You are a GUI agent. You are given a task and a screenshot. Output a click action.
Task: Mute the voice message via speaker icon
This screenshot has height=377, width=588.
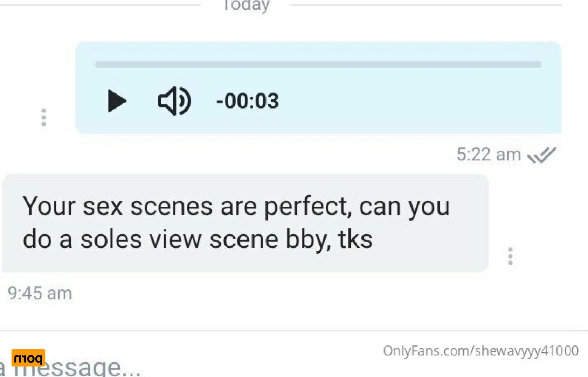point(174,101)
